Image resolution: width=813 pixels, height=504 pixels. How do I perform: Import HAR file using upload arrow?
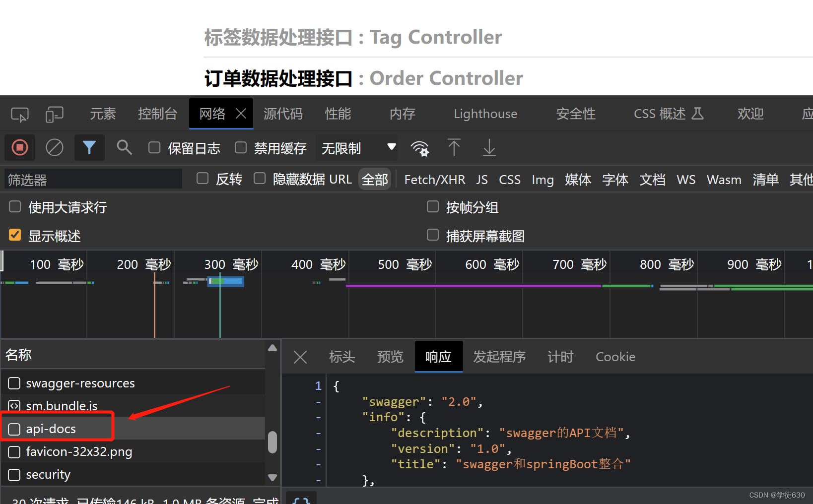click(454, 147)
